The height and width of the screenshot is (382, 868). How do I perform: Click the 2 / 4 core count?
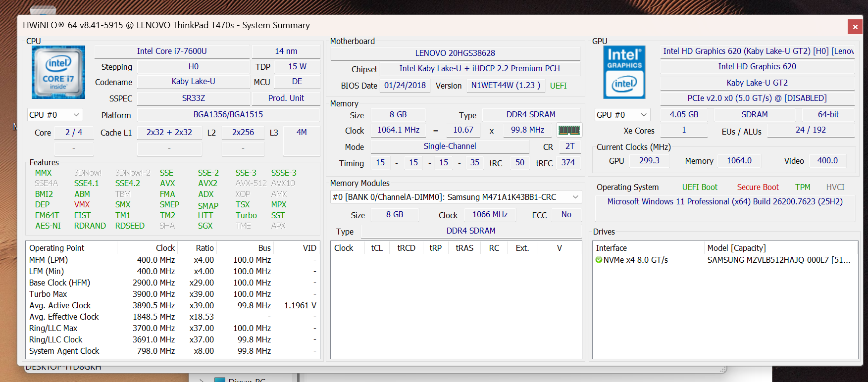(74, 133)
